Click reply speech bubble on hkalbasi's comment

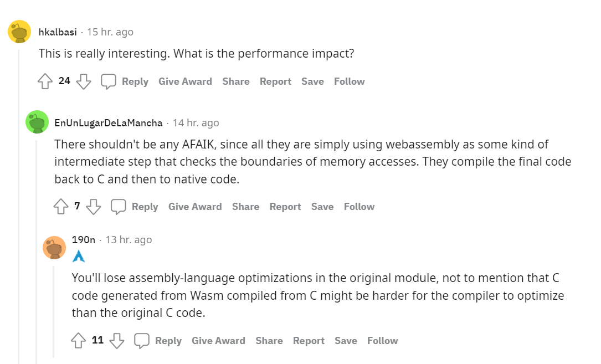click(x=109, y=81)
